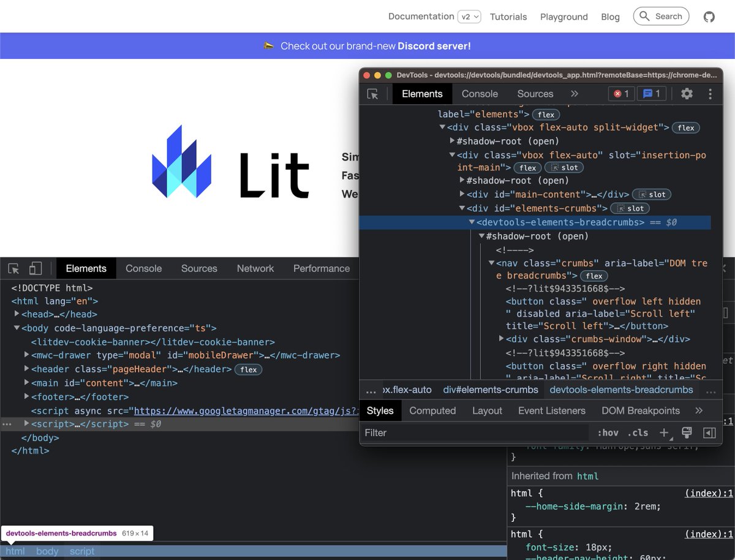The image size is (735, 560).
Task: Toggle the device toolbar in bottom DevTools
Action: (35, 268)
